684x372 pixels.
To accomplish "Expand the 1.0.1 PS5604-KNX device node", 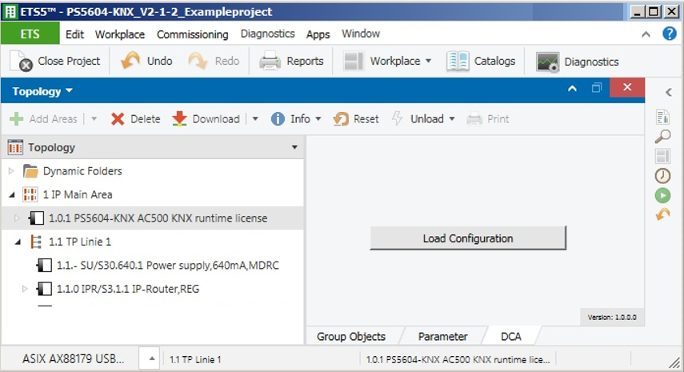I will [17, 218].
